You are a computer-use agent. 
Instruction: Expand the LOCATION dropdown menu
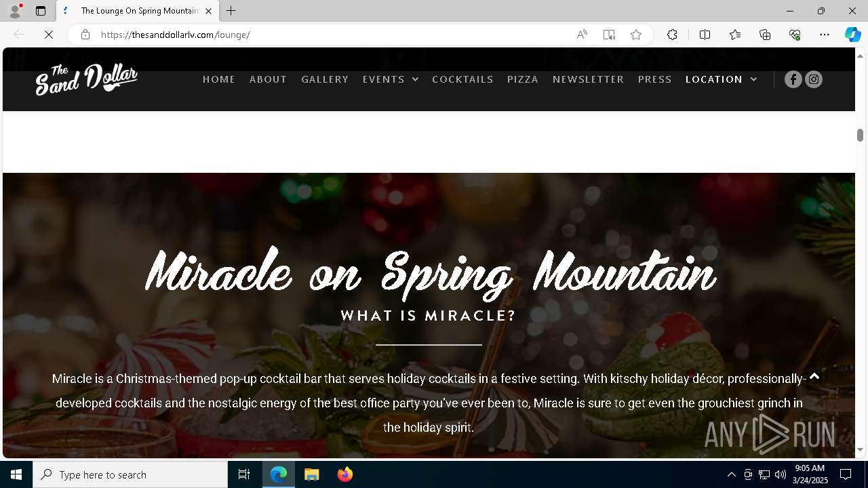pos(722,79)
